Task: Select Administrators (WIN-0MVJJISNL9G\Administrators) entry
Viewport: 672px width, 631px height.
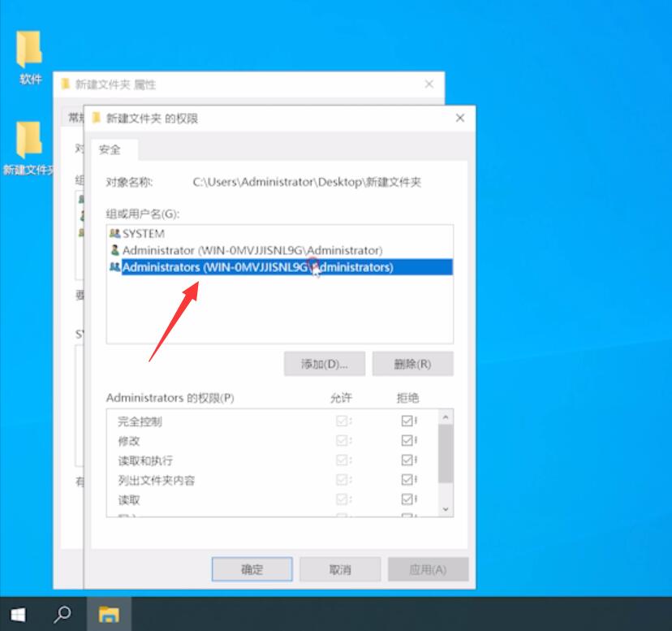Action: pos(279,267)
